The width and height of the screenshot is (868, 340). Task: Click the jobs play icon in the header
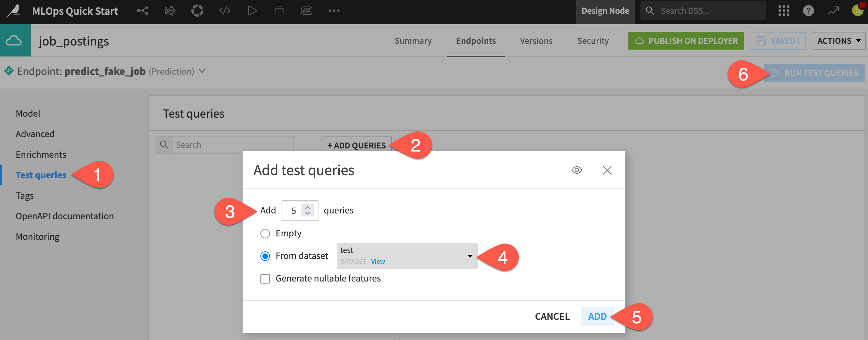coord(252,11)
